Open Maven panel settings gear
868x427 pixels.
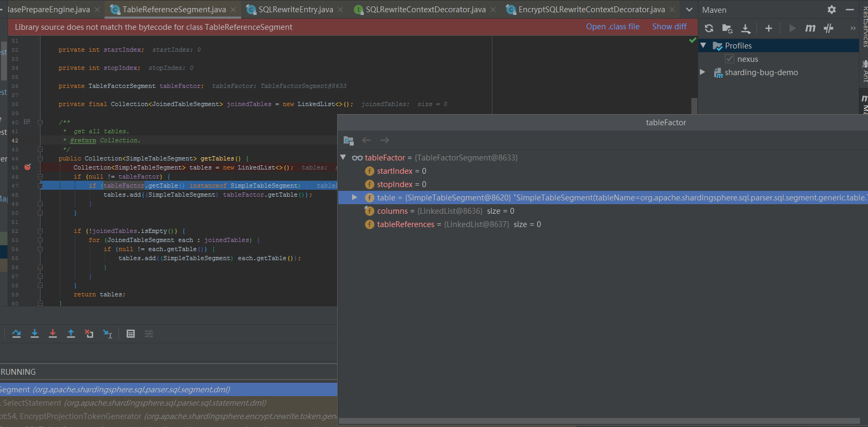coord(832,10)
